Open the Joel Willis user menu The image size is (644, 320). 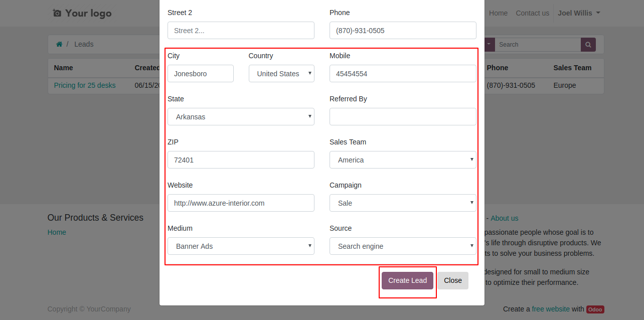[579, 13]
